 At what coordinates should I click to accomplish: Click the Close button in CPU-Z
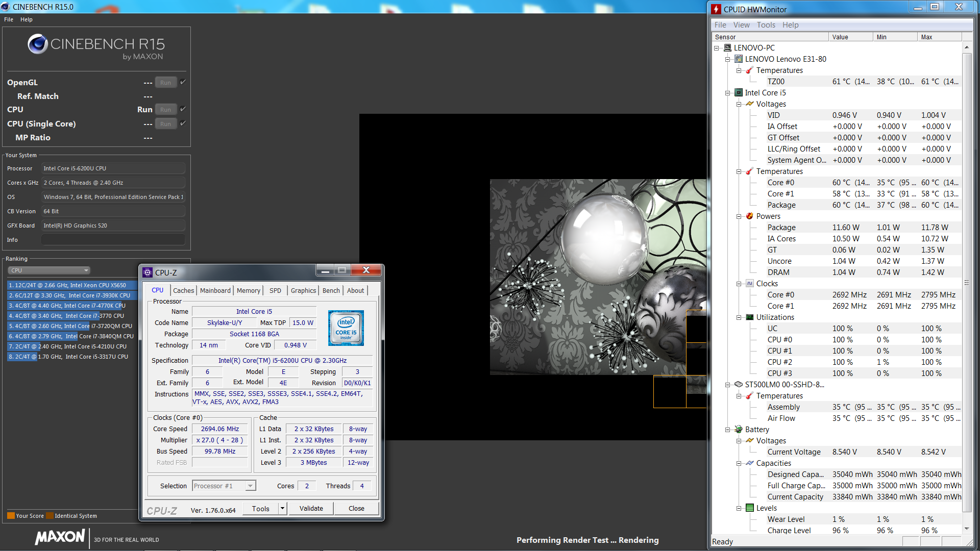coord(356,509)
